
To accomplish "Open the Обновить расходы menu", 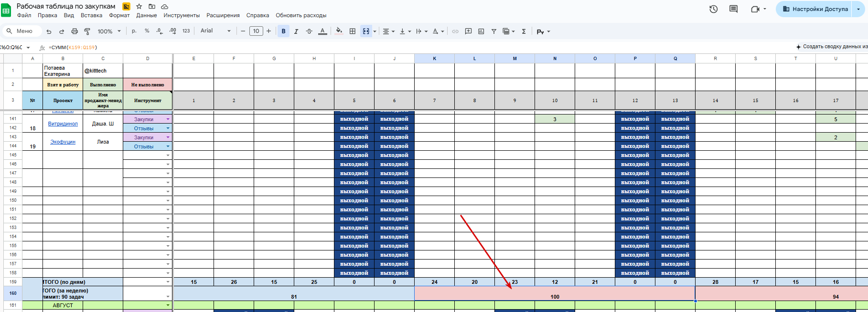I will click(301, 15).
